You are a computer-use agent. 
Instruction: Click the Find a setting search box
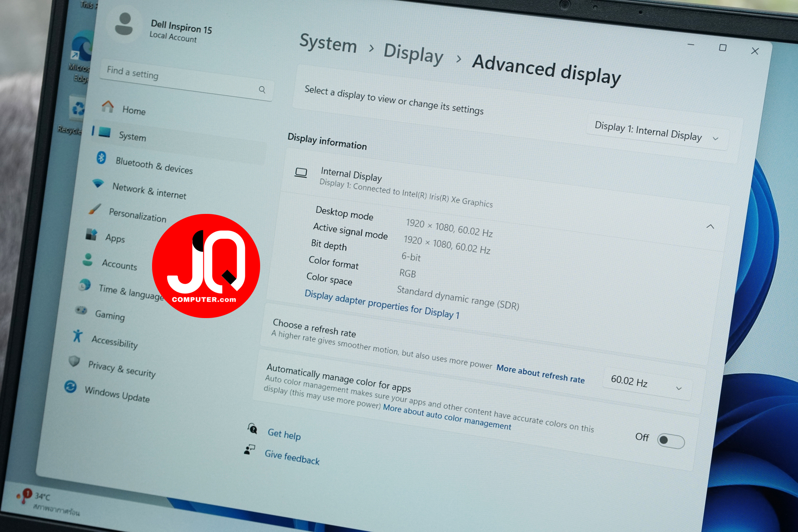point(186,80)
